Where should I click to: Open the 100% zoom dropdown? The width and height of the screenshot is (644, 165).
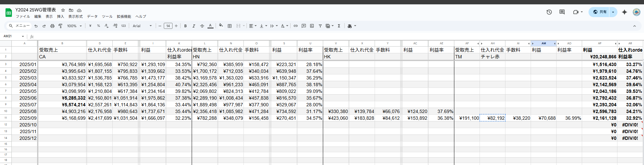pyautogui.click(x=74, y=26)
